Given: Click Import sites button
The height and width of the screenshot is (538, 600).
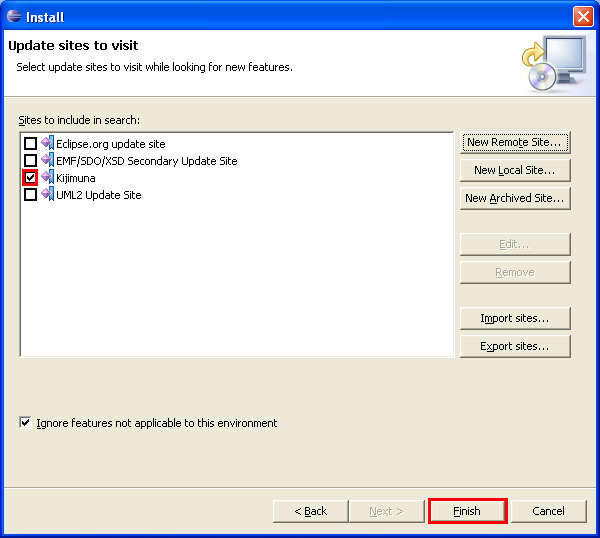Looking at the screenshot, I should click(515, 318).
